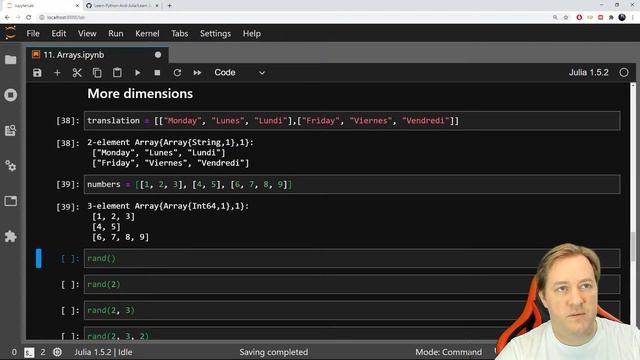640x360 pixels.
Task: Open the Kernel menu
Action: click(x=147, y=33)
